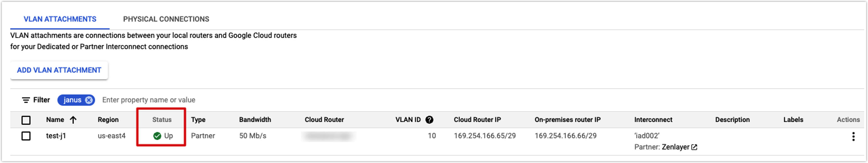Image resolution: width=868 pixels, height=163 pixels.
Task: Click the Interconnect column header
Action: point(653,120)
